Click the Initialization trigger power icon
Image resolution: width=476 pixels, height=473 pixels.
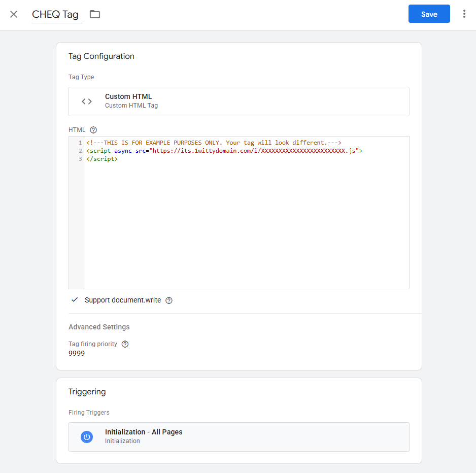87,437
